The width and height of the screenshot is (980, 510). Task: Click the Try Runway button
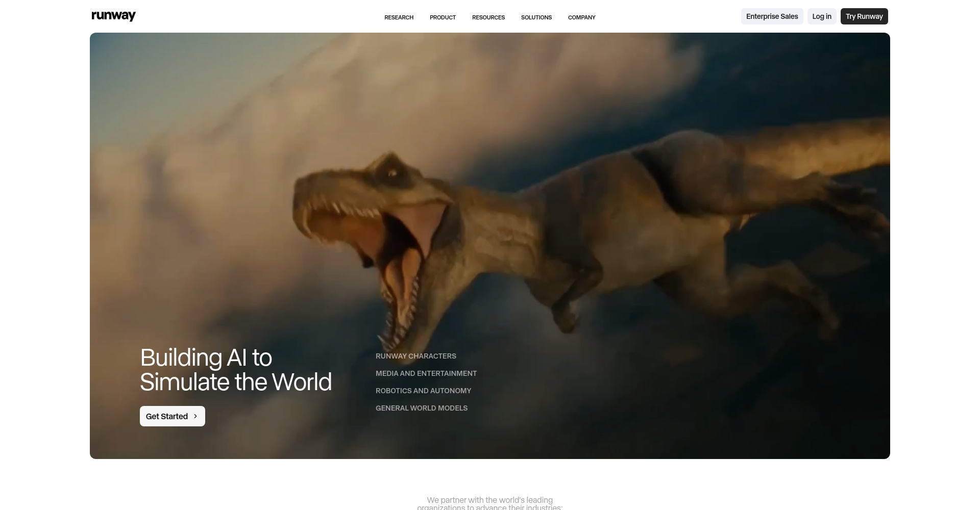(864, 16)
